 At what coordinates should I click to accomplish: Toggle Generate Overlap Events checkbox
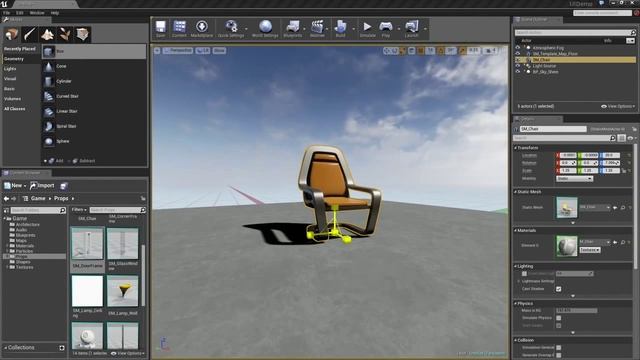point(558,355)
